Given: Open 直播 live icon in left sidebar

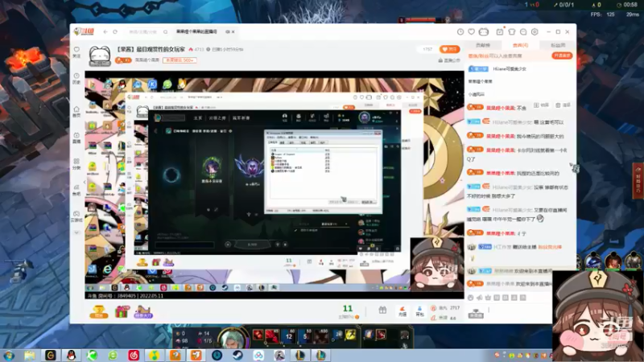Looking at the screenshot, I should [x=76, y=138].
